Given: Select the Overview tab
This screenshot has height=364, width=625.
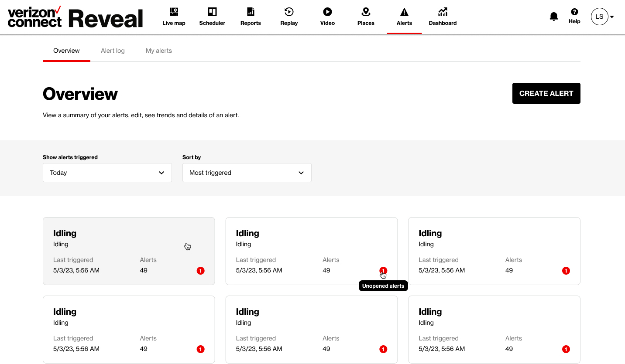Looking at the screenshot, I should point(66,51).
